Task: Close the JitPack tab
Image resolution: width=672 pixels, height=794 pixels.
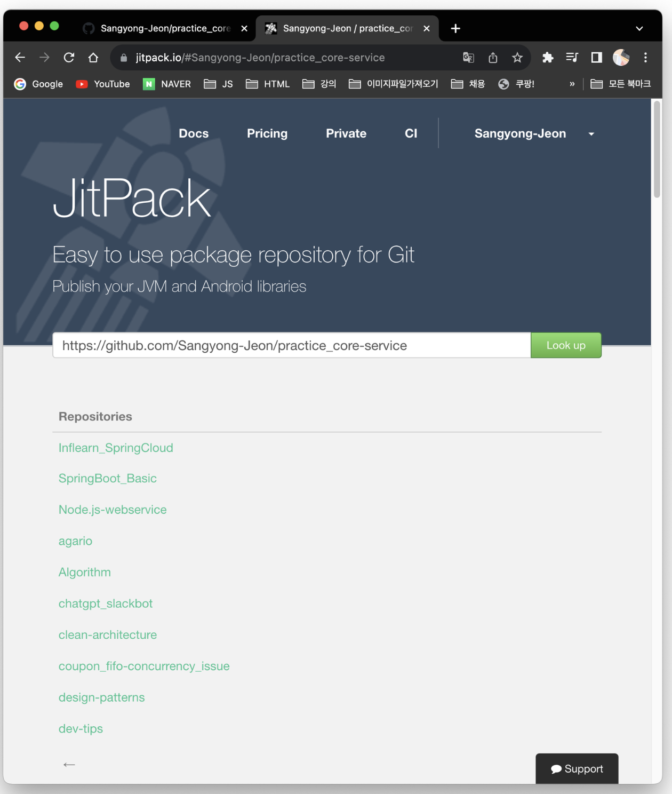Action: [x=427, y=29]
